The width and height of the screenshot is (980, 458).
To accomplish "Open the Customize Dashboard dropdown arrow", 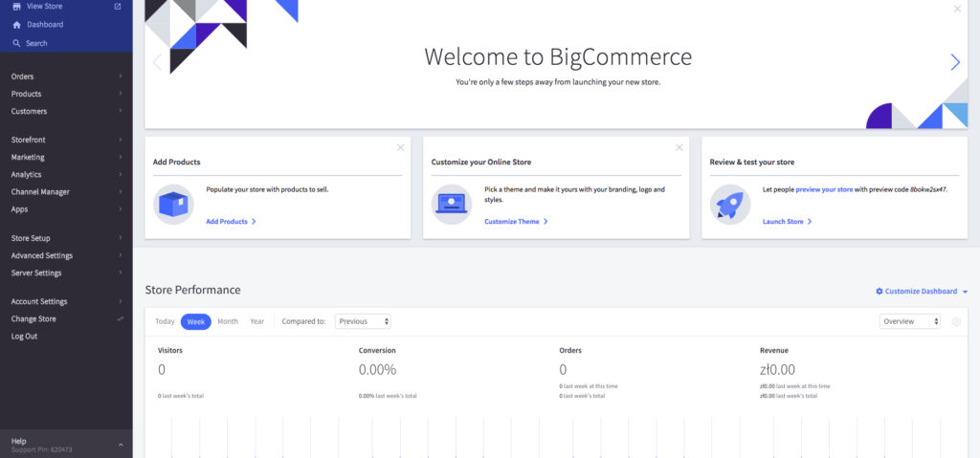I will point(965,292).
